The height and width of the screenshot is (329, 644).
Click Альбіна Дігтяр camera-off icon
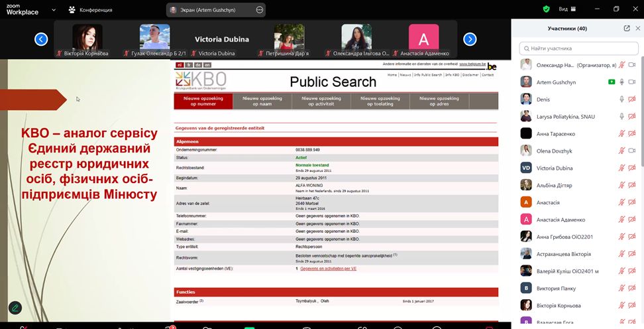[x=632, y=185]
